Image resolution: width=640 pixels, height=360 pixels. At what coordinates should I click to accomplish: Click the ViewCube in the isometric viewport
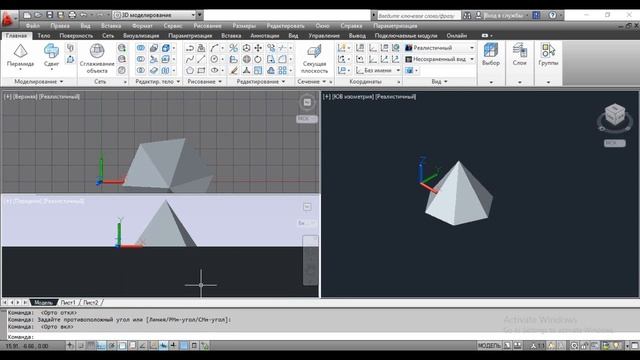pyautogui.click(x=614, y=114)
